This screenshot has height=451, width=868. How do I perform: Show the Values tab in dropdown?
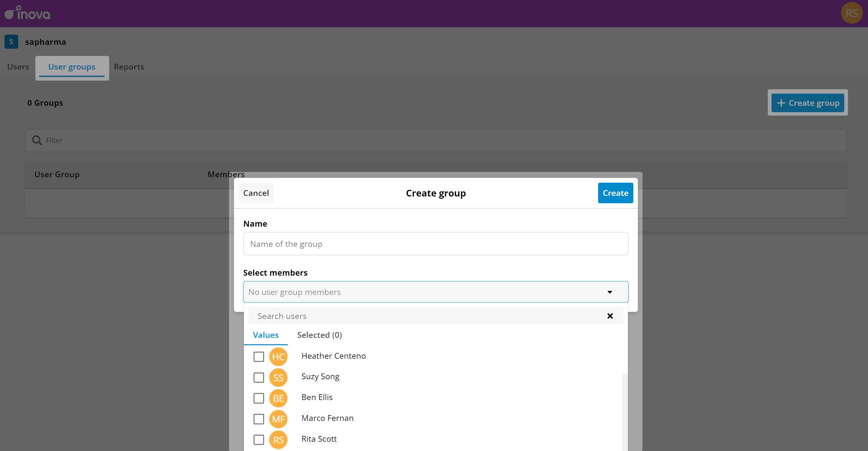tap(266, 335)
